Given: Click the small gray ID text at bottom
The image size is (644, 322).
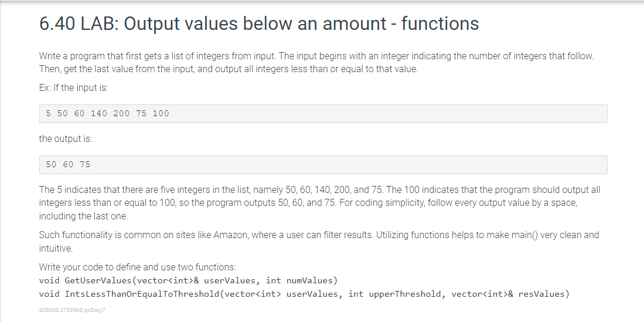Looking at the screenshot, I should coord(72,310).
